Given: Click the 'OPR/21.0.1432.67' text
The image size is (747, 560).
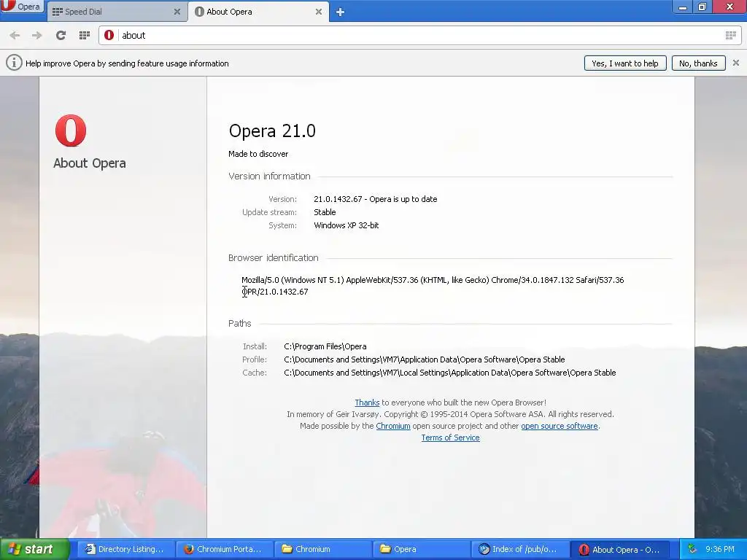Looking at the screenshot, I should 275,292.
